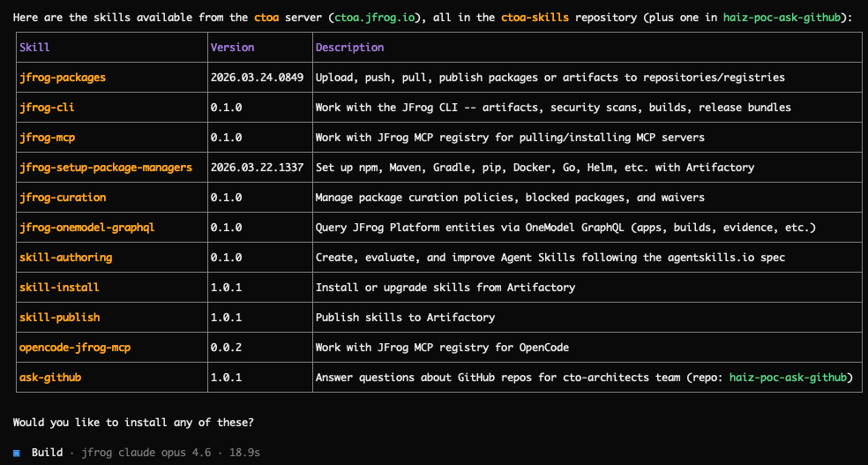Click the 0.1.0 version of jfrog-mcp
The image size is (868, 465).
pos(227,138)
